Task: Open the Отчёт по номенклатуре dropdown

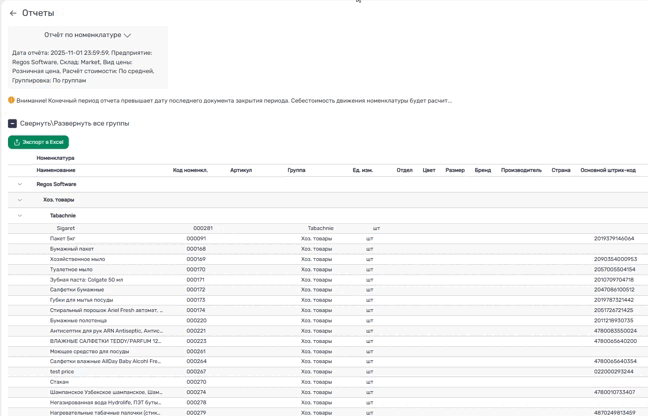Action: (88, 35)
